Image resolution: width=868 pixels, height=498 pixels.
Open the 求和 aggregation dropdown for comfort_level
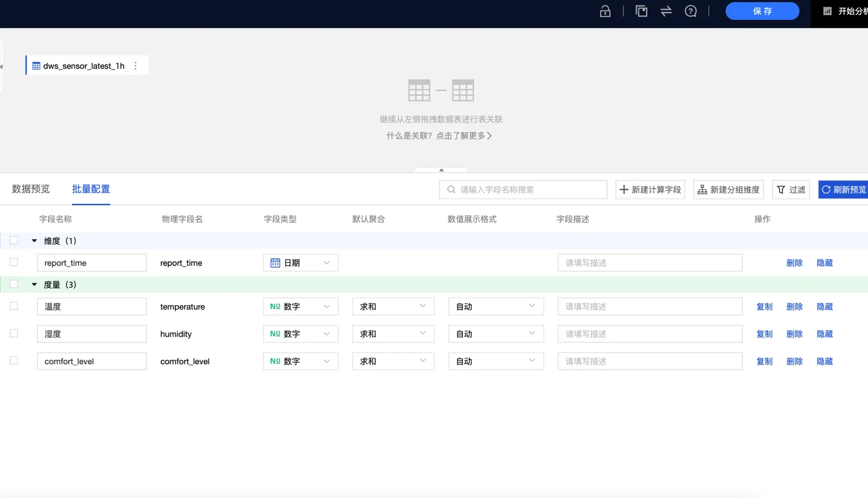(x=393, y=361)
